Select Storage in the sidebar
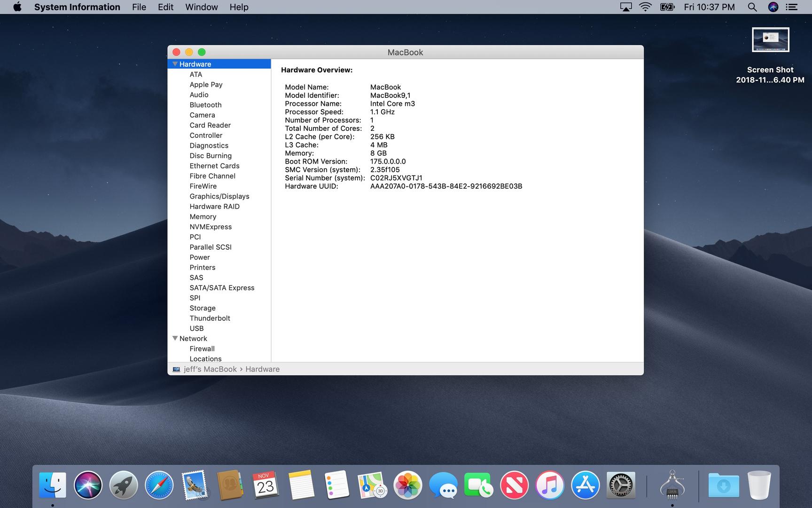Viewport: 812px width, 508px height. (203, 308)
